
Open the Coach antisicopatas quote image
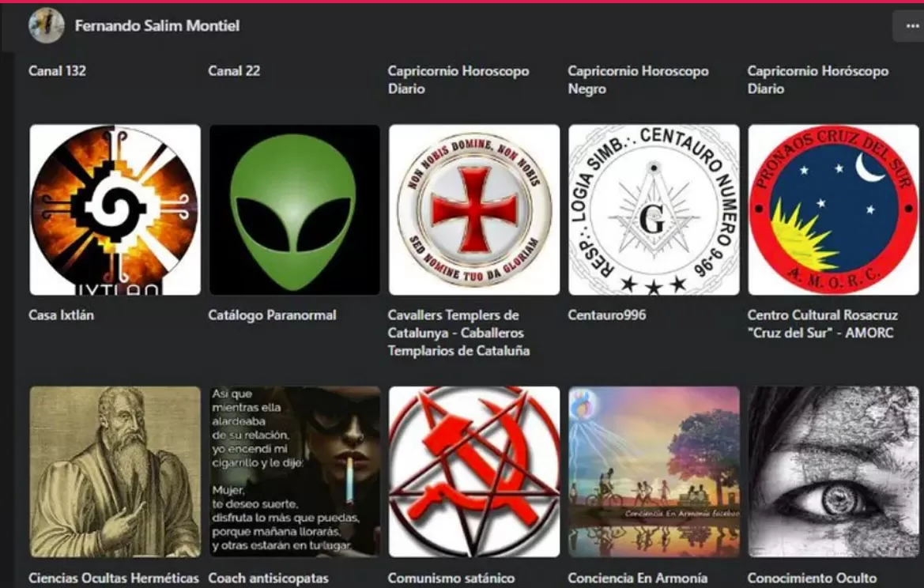[x=294, y=471]
